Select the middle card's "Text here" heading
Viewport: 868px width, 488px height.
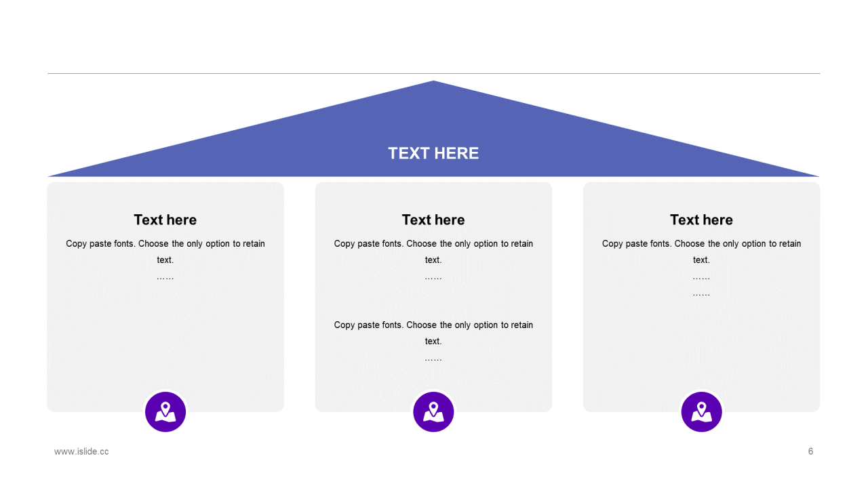tap(433, 220)
